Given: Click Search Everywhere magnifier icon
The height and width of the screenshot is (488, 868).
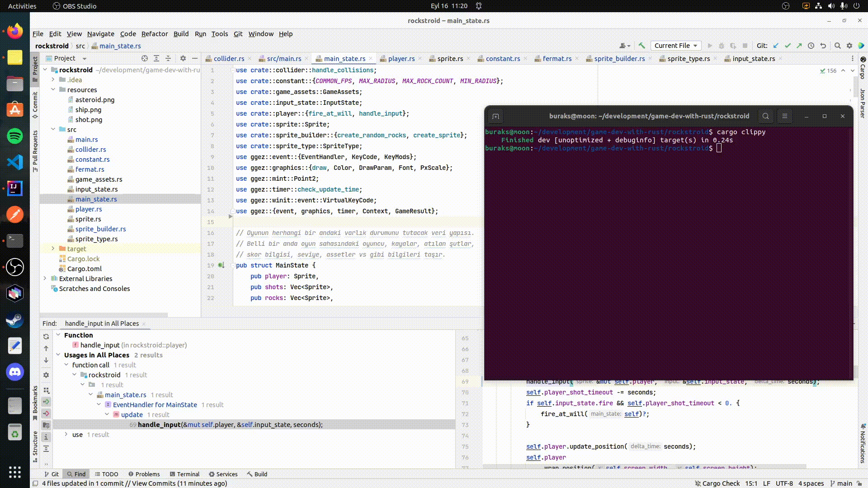Looking at the screenshot, I should pyautogui.click(x=837, y=46).
